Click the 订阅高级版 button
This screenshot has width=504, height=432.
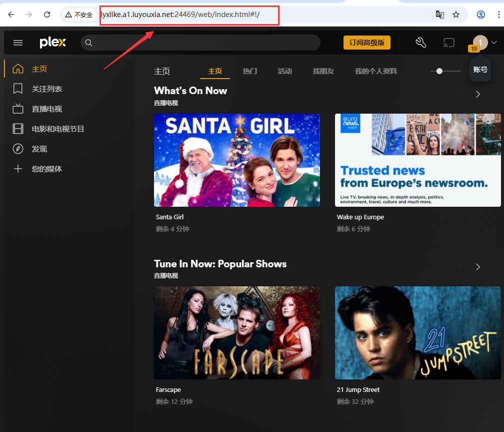(367, 43)
